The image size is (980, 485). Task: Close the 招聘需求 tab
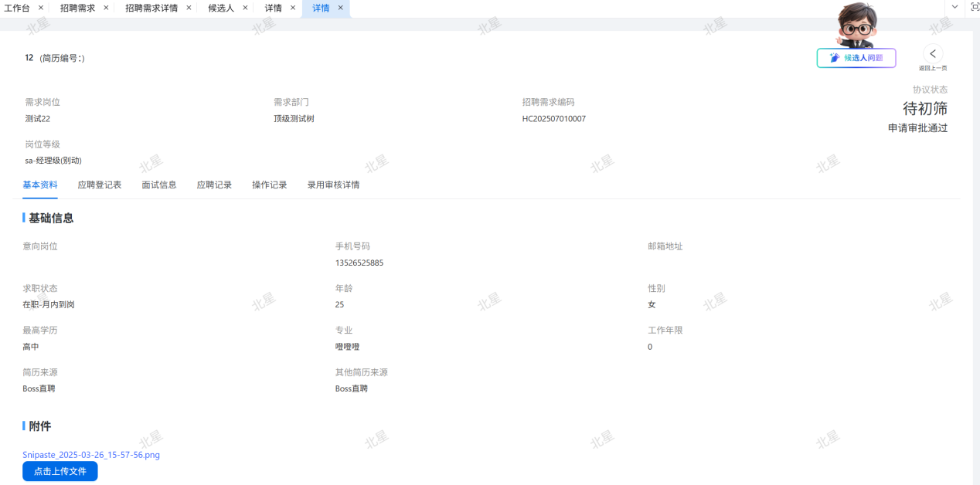(106, 8)
